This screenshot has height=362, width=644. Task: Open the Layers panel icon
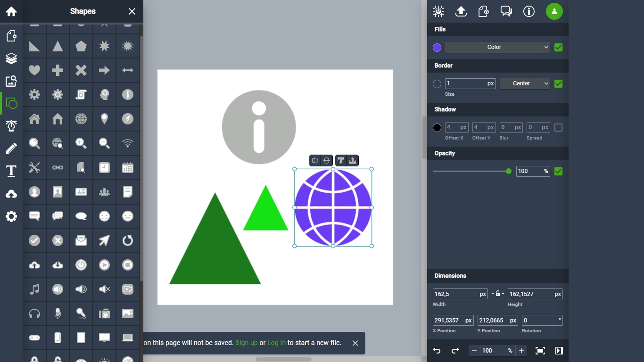click(11, 58)
